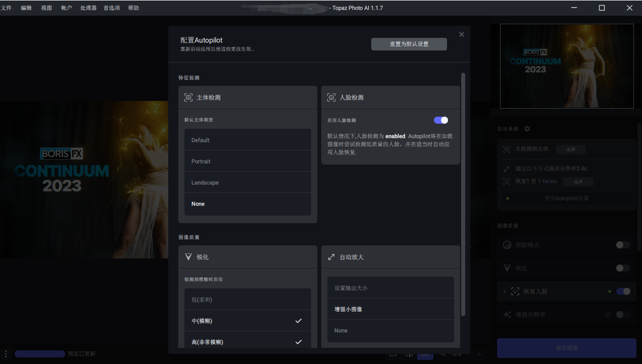
Task: Click the lock icon on 增强分辨率 row
Action: (608, 315)
